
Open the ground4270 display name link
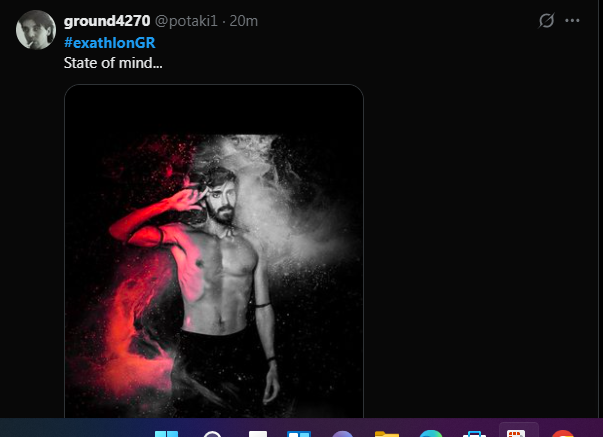106,21
